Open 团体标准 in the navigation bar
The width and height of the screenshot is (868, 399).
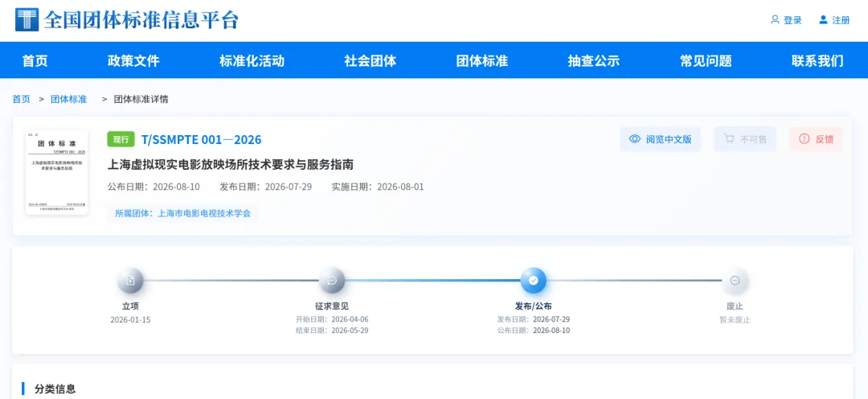pos(482,61)
